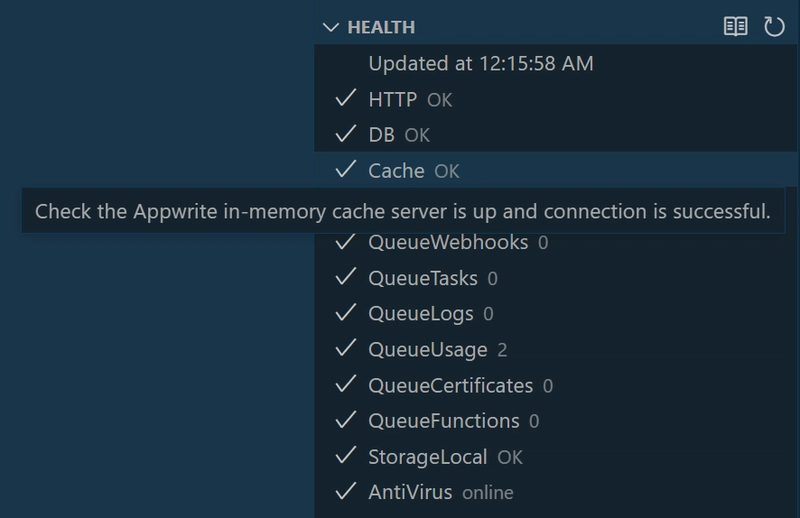Select the DB health item

tap(381, 135)
